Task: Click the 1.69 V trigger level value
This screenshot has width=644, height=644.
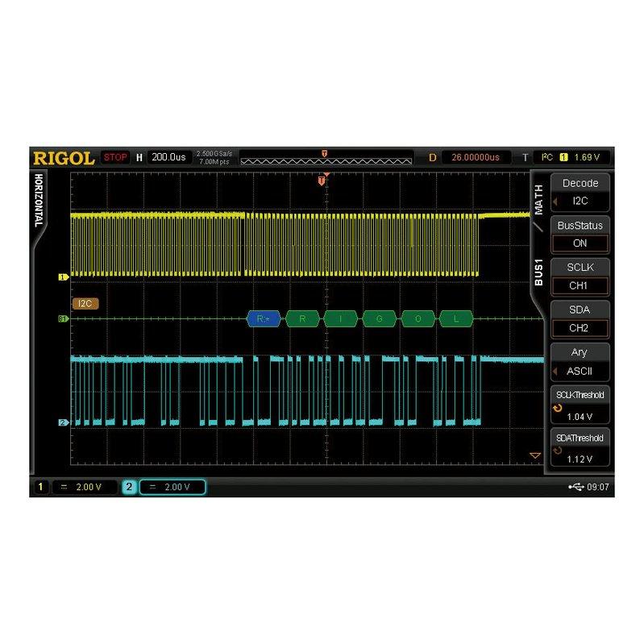Action: pyautogui.click(x=587, y=157)
